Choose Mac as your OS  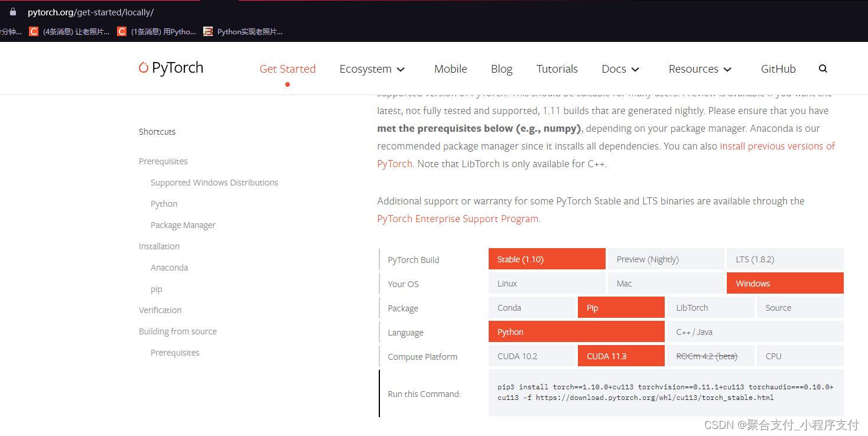pos(666,283)
